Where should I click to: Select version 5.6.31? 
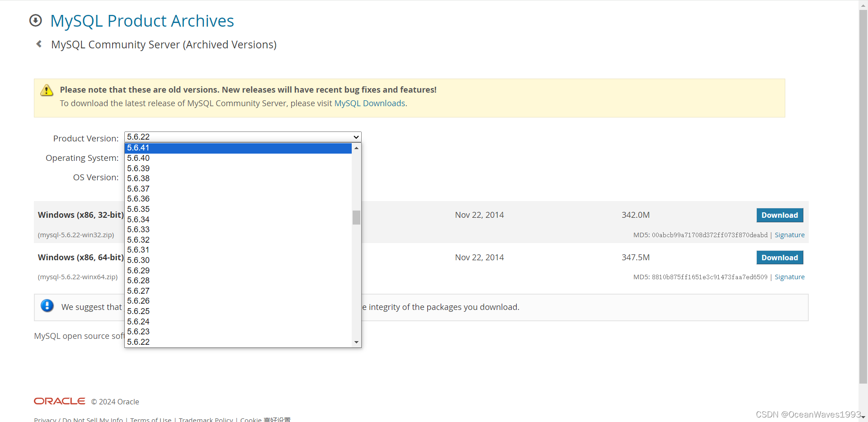(x=238, y=250)
